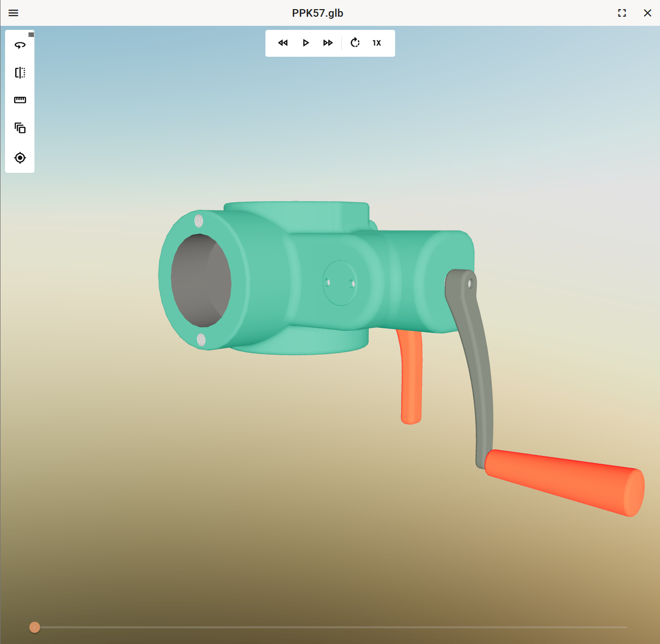
Task: Click the middle of the timeline track
Action: pyautogui.click(x=330, y=627)
